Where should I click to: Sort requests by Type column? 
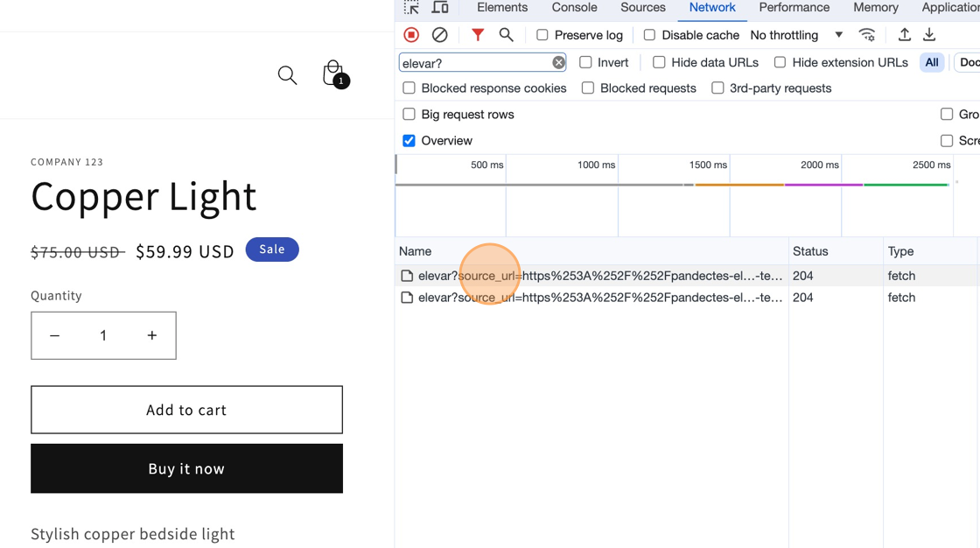pos(931,251)
